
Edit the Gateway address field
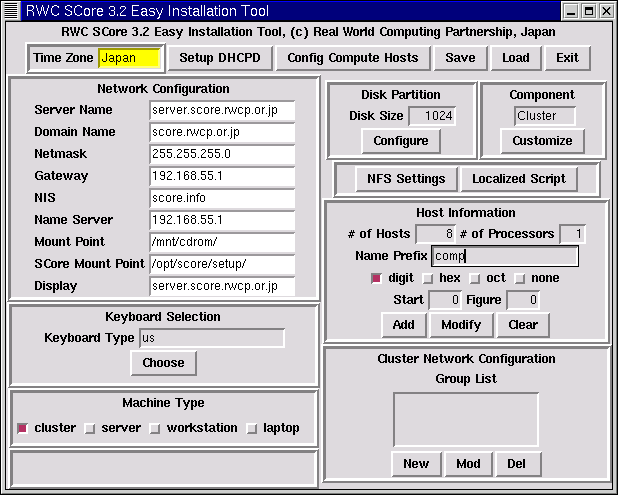[222, 176]
